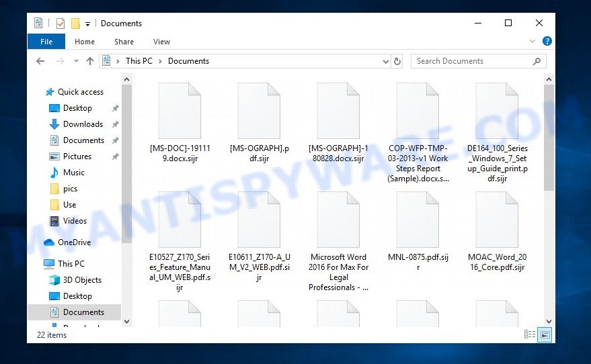The image size is (591, 364).
Task: Open the Customize Quick Access Toolbar dropdown
Action: [x=87, y=24]
